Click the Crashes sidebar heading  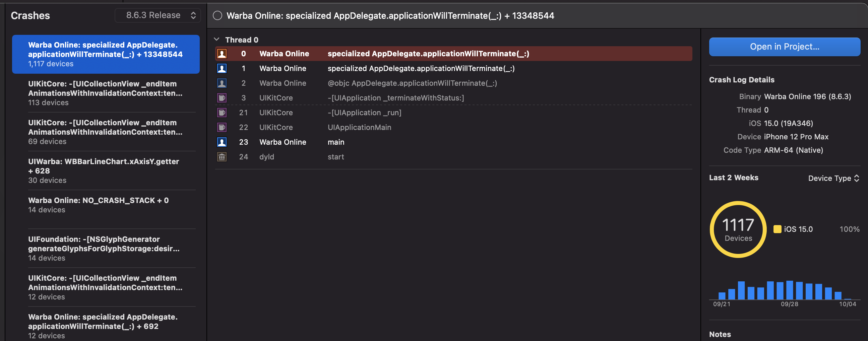(30, 15)
